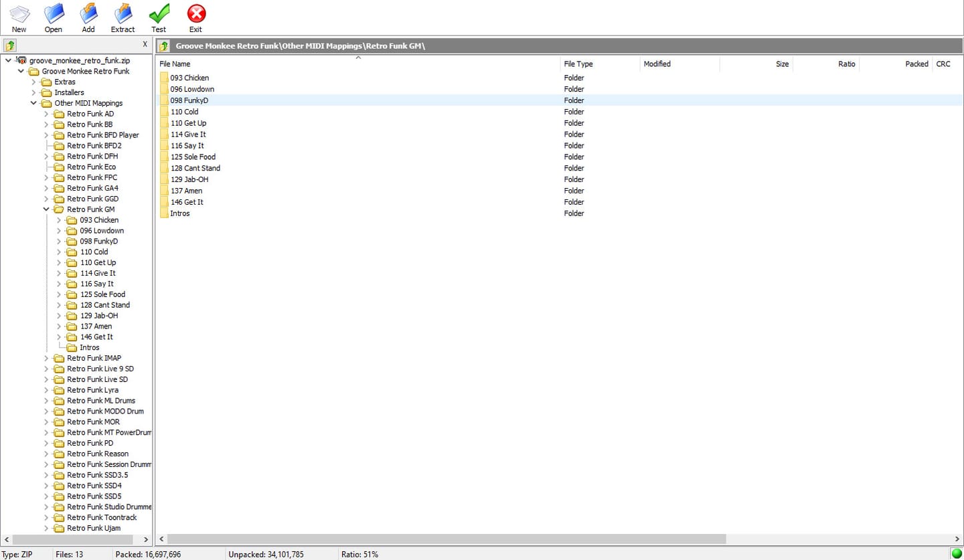Sort by Ratio column header
Image resolution: width=964 pixels, height=560 pixels.
pyautogui.click(x=825, y=64)
